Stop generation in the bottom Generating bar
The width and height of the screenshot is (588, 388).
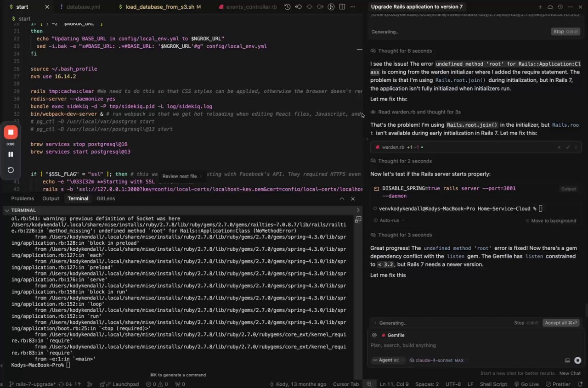pyautogui.click(x=526, y=323)
